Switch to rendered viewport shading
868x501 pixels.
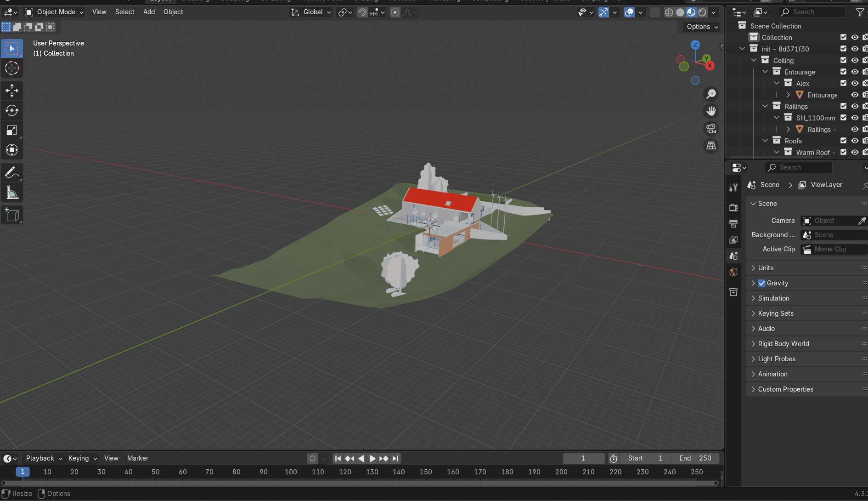702,12
